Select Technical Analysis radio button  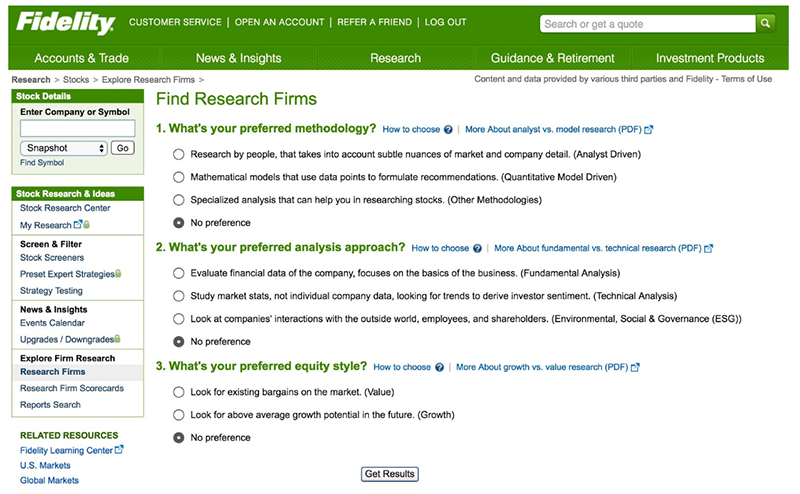point(179,296)
